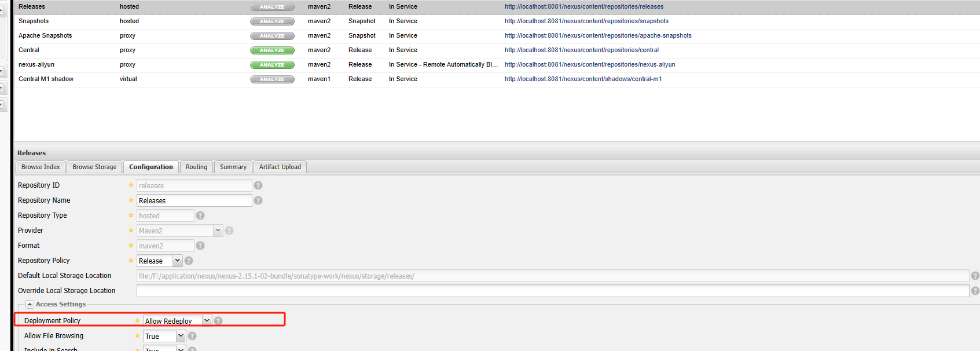Click ANALYZE button for Central repository
The image size is (980, 351).
pyautogui.click(x=272, y=50)
